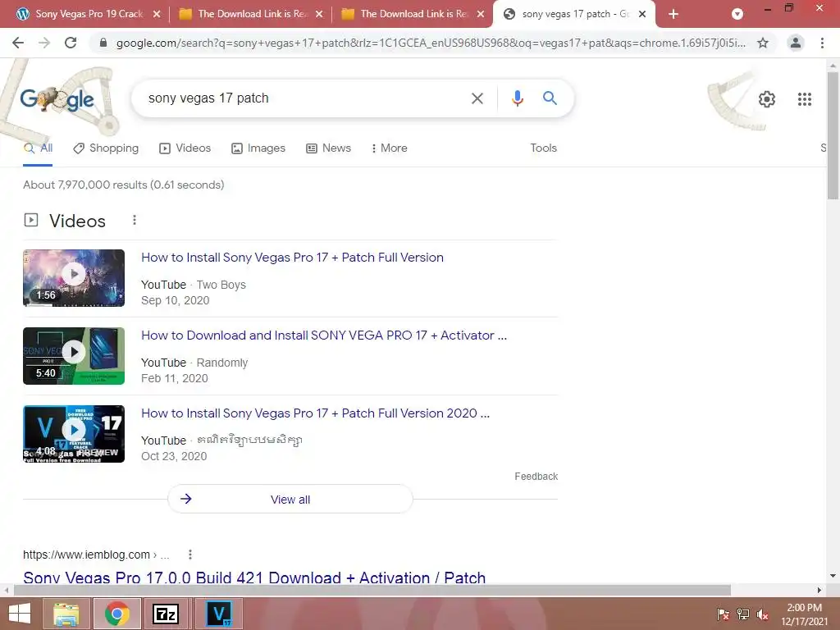Reload the Google search page
This screenshot has height=630, width=840.
(x=71, y=43)
